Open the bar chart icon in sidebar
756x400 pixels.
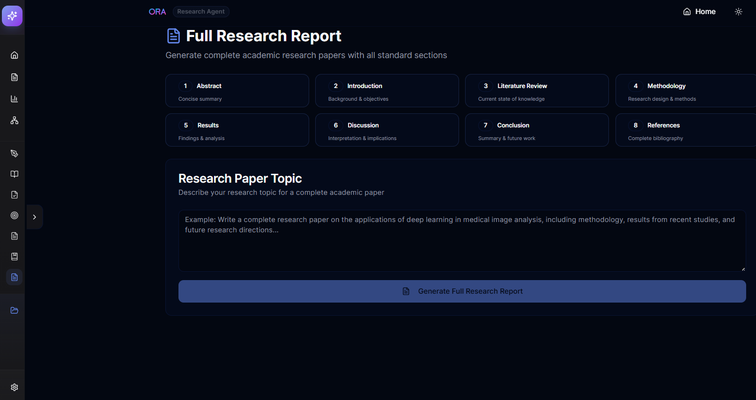(14, 99)
